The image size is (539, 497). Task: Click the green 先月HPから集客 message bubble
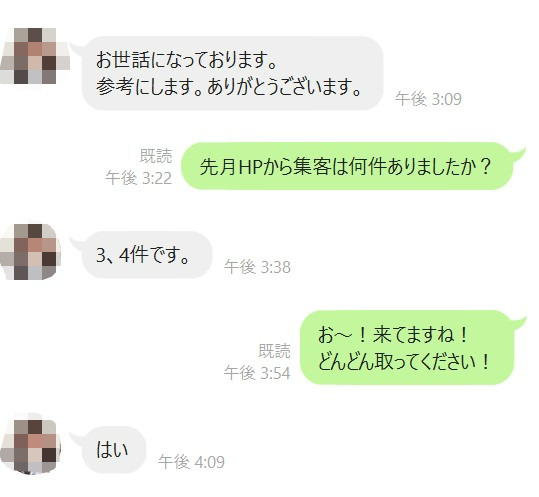(347, 166)
